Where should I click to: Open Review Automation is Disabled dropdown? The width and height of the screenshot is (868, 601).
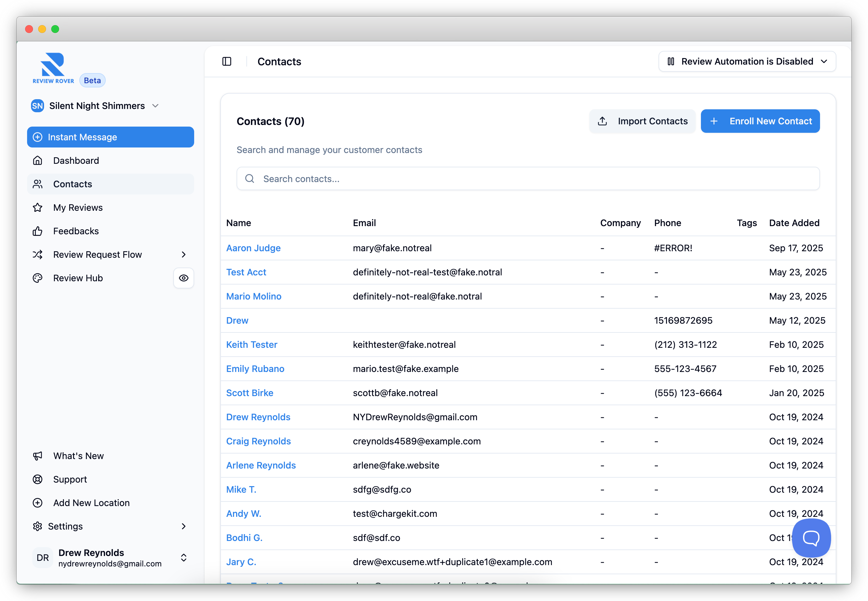click(747, 61)
